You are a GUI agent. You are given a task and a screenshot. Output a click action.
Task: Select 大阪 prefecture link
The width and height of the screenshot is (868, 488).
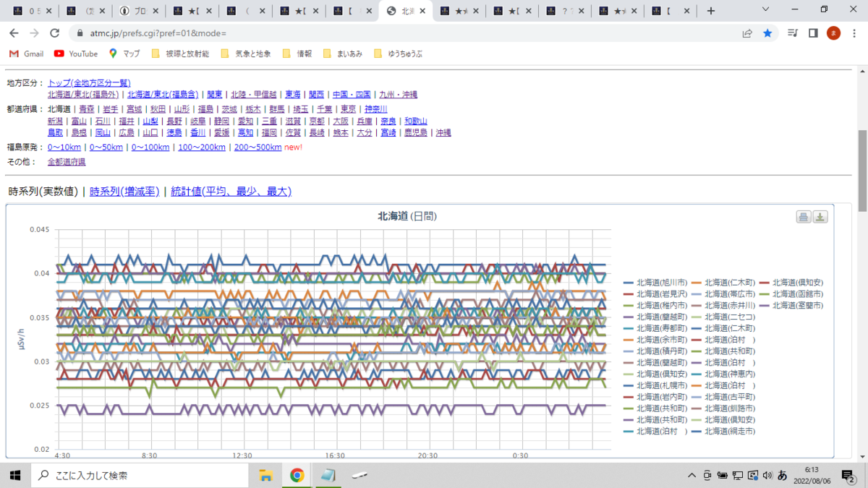point(341,121)
